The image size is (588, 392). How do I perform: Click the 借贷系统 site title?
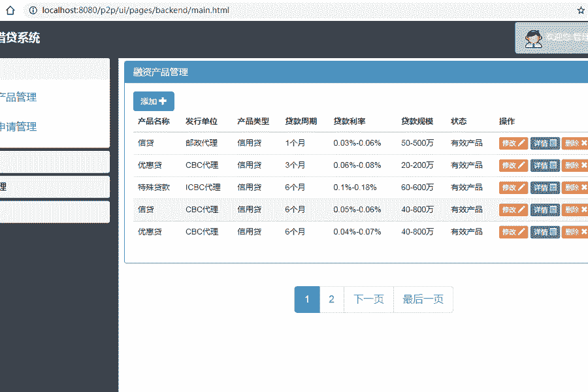[19, 37]
